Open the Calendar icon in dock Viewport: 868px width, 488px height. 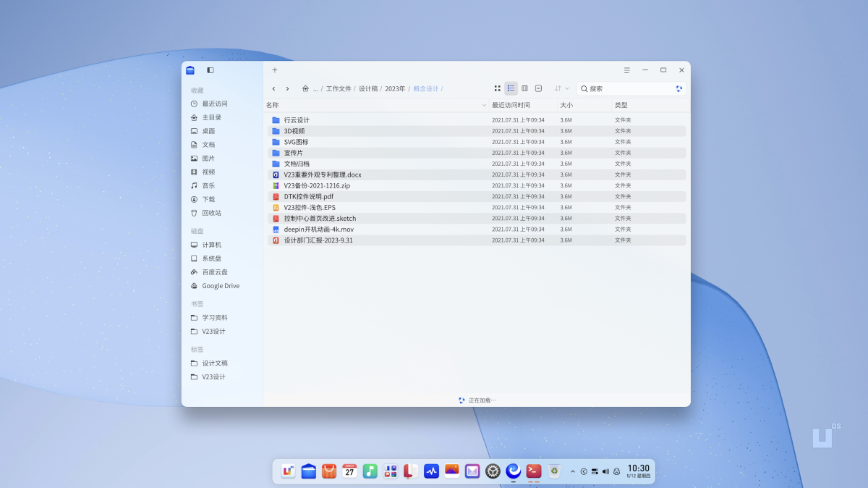pyautogui.click(x=349, y=471)
